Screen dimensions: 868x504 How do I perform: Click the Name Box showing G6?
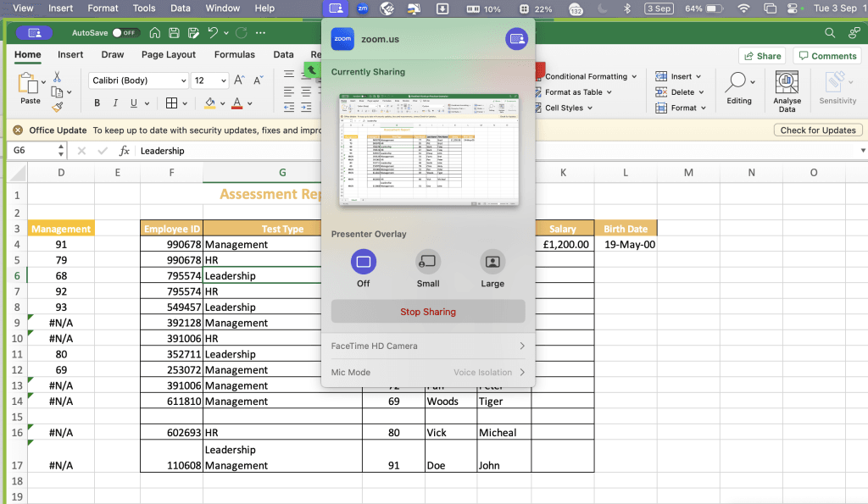(33, 151)
